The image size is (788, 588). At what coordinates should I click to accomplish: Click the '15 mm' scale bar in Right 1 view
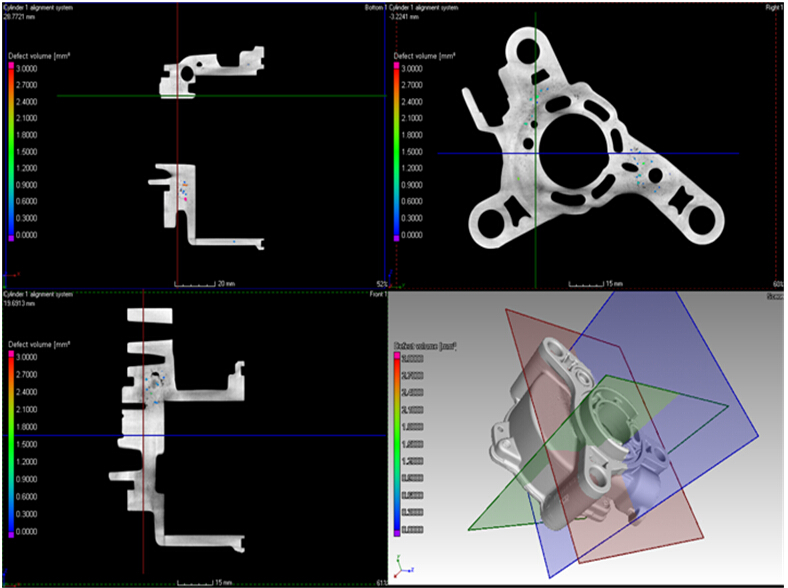coord(596,284)
